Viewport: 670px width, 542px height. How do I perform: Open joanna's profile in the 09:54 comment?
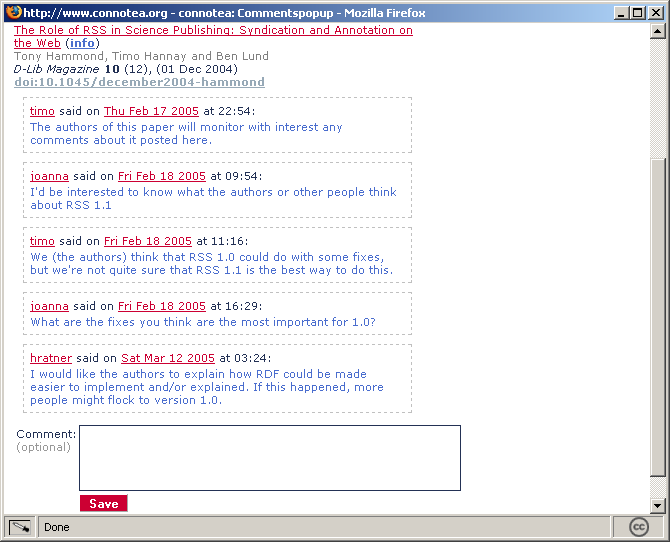[x=49, y=176]
